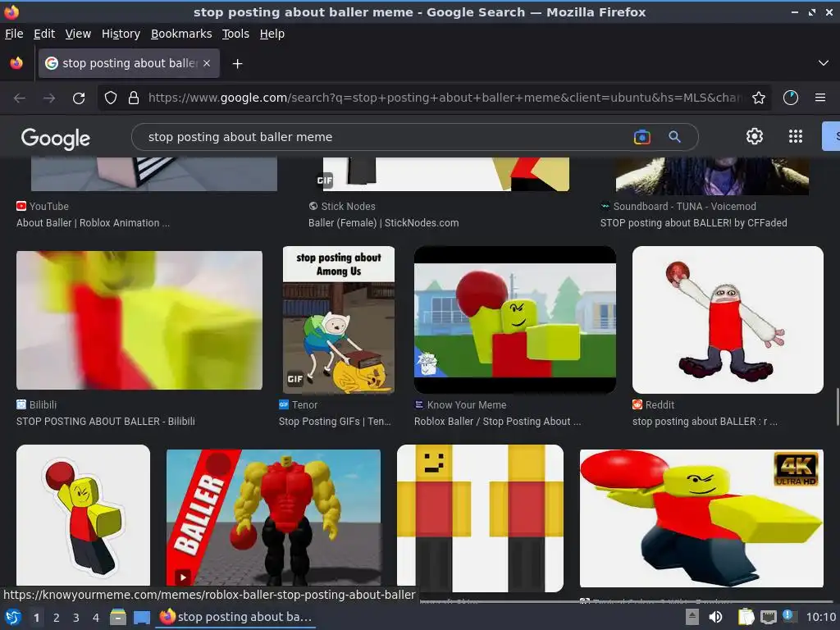Screen dimensions: 840x630
Task: Click the 'stop posting about Among Us' GIF thumbnail
Action: (339, 320)
